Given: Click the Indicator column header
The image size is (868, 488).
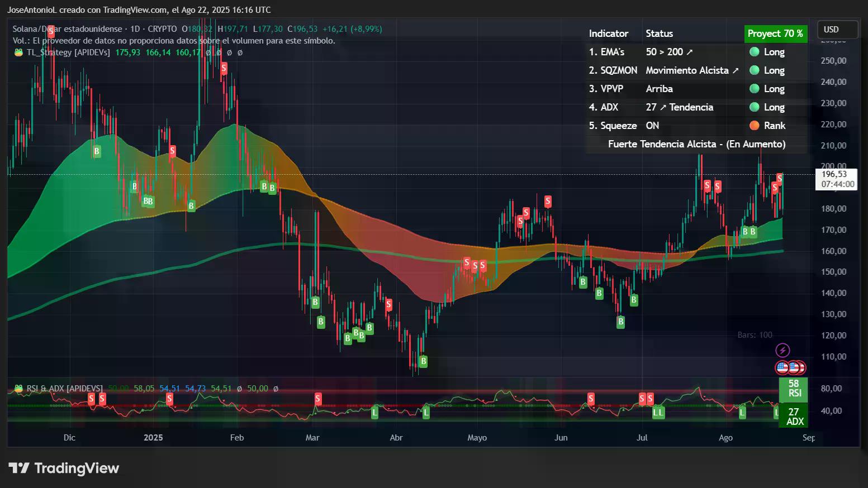Looking at the screenshot, I should click(609, 34).
